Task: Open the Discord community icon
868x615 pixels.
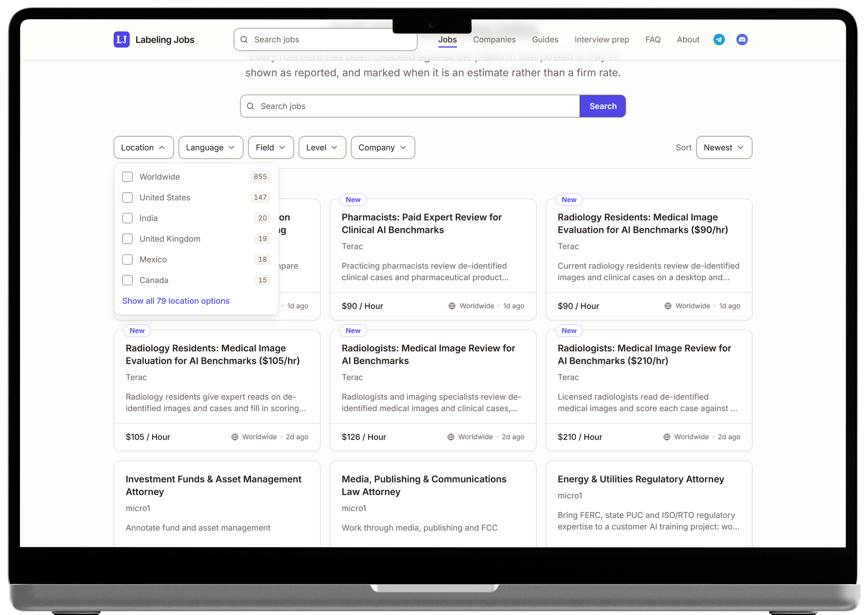Action: coord(742,39)
